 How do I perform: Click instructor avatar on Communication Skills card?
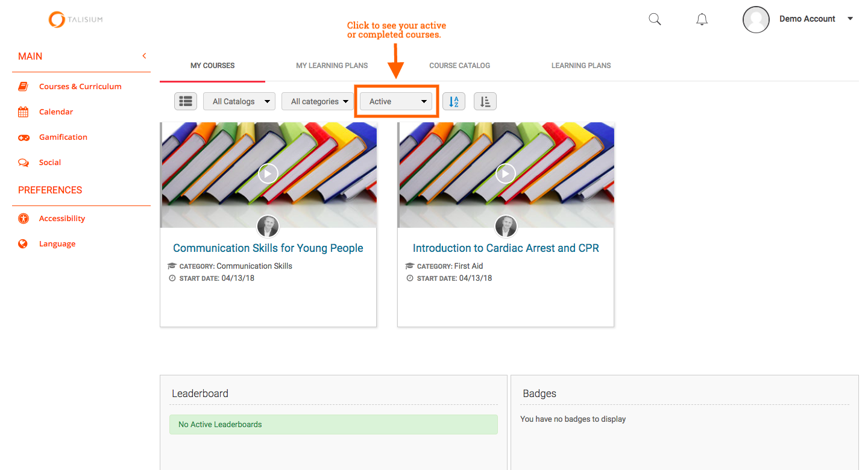[x=268, y=227]
